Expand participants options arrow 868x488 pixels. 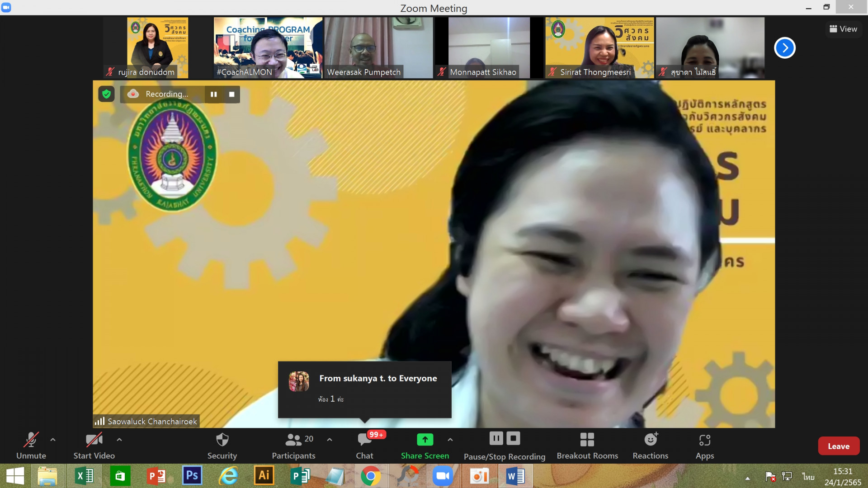click(x=330, y=439)
